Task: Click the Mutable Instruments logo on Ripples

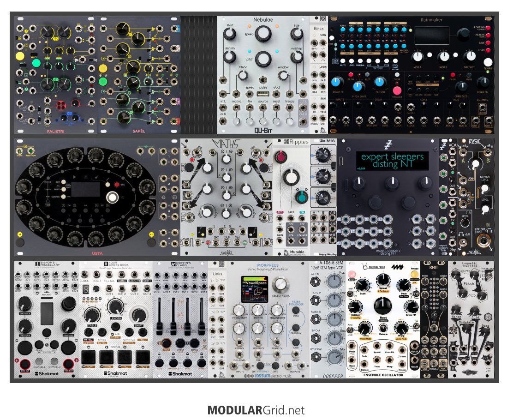Action: [293, 252]
